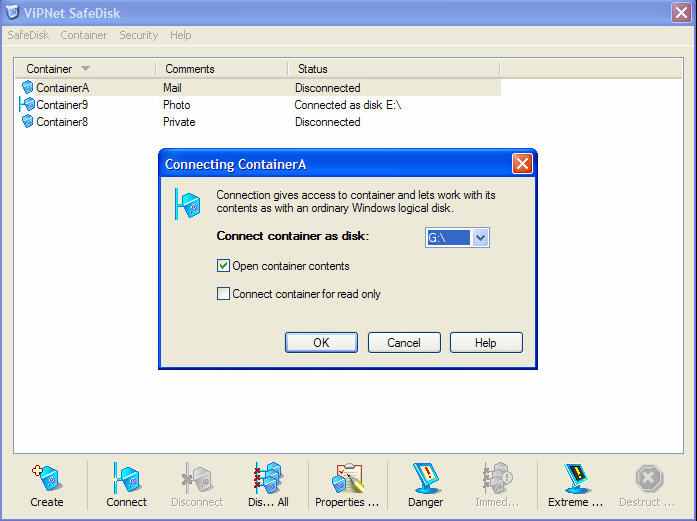Click the Destruct toolbar icon
697x521 pixels.
tap(649, 478)
